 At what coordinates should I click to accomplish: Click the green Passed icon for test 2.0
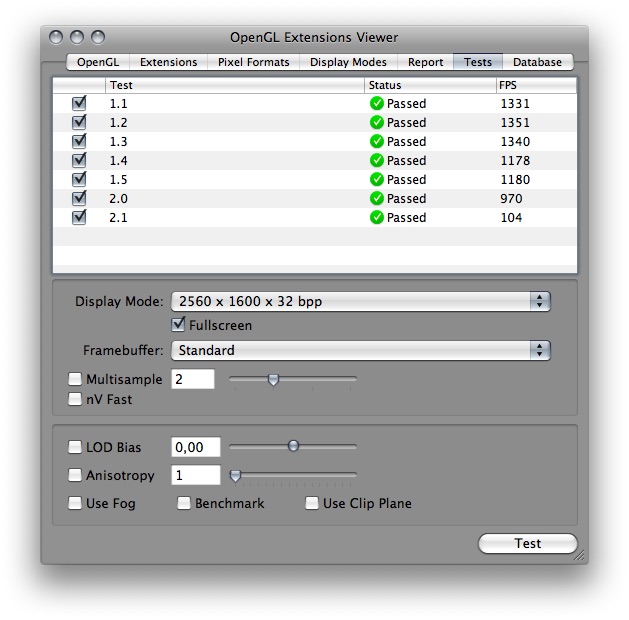click(377, 198)
